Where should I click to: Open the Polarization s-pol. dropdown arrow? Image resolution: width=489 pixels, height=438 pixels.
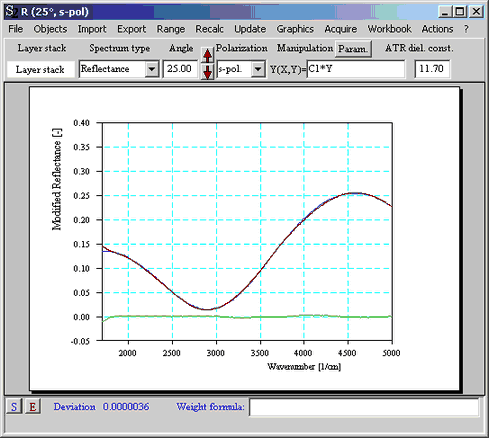pyautogui.click(x=258, y=69)
